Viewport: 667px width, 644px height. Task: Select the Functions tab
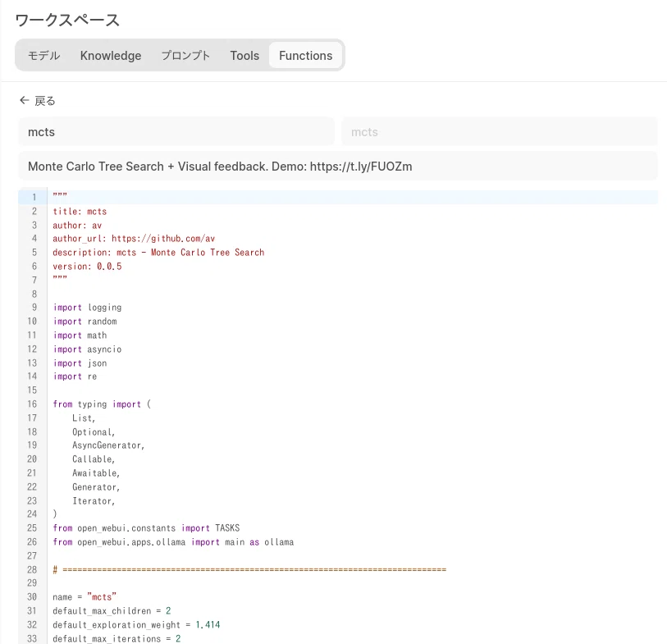pyautogui.click(x=305, y=55)
